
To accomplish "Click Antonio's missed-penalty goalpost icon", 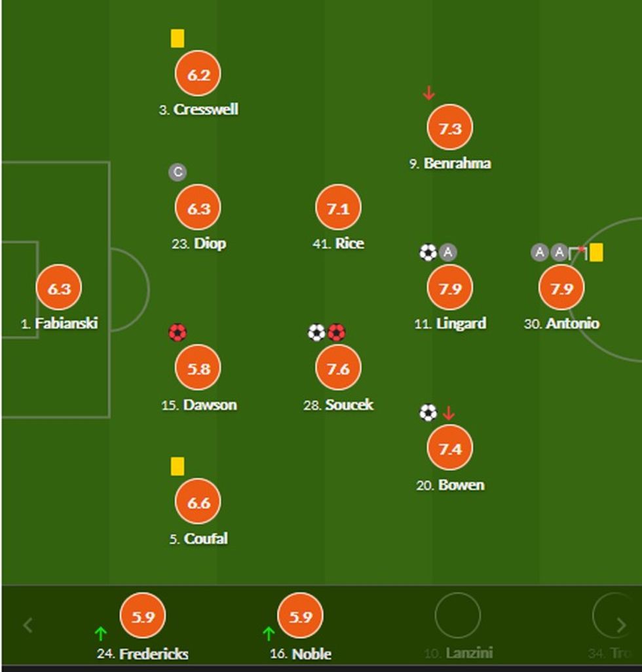I will tap(577, 252).
